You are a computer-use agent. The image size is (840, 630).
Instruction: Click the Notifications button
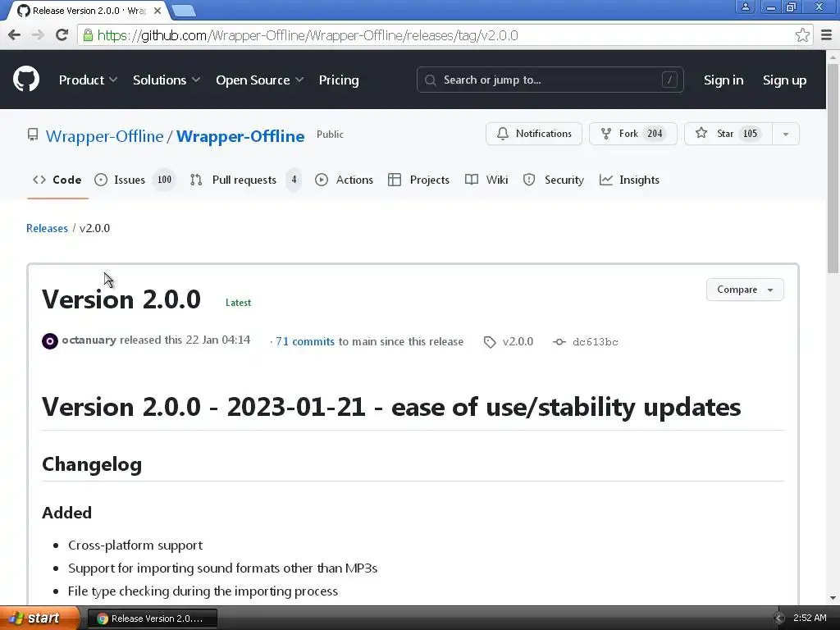(533, 134)
